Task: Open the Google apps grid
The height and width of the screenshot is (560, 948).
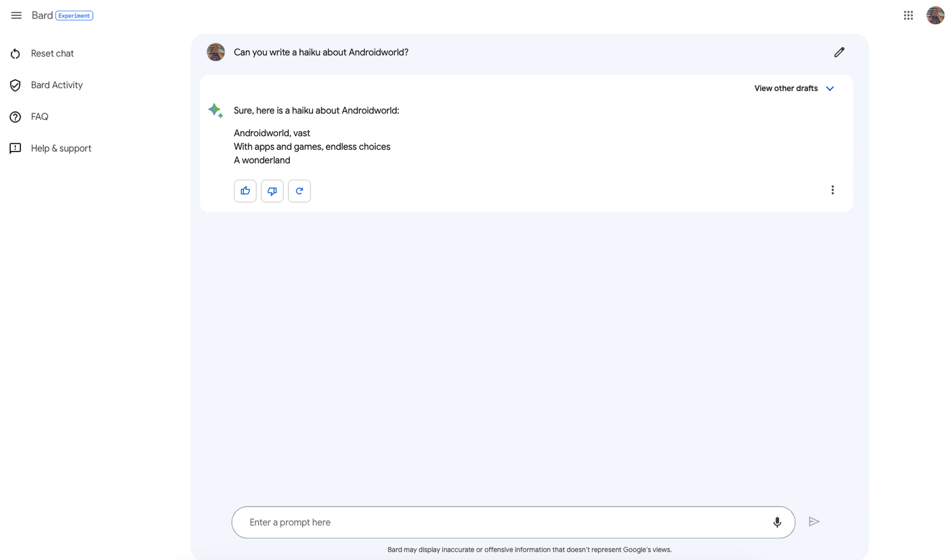Action: click(x=908, y=15)
